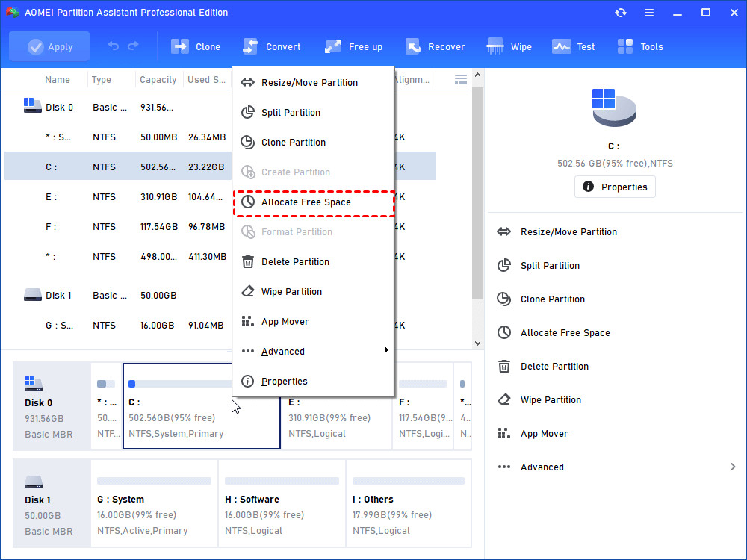Choose Delete Partition in context menu
747x560 pixels.
point(314,262)
